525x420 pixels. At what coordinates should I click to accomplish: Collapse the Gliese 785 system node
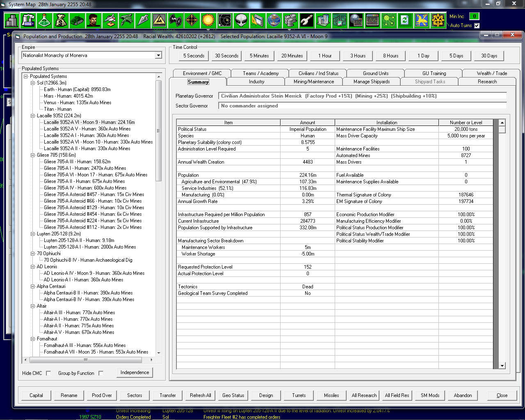tap(33, 155)
